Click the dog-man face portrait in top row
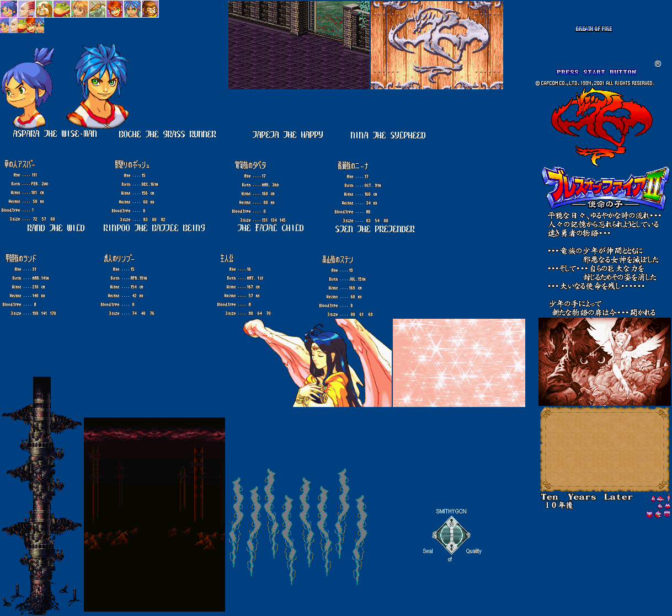 pyautogui.click(x=44, y=9)
